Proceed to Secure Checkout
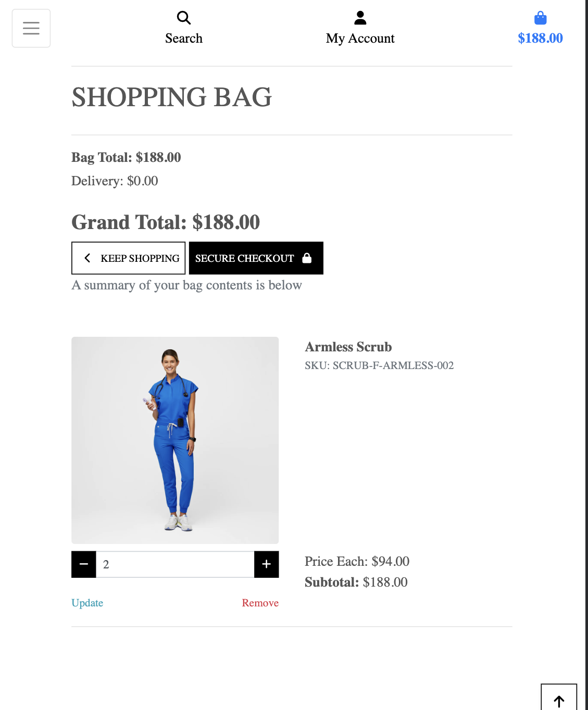Viewport: 588px width, 710px height. click(256, 258)
